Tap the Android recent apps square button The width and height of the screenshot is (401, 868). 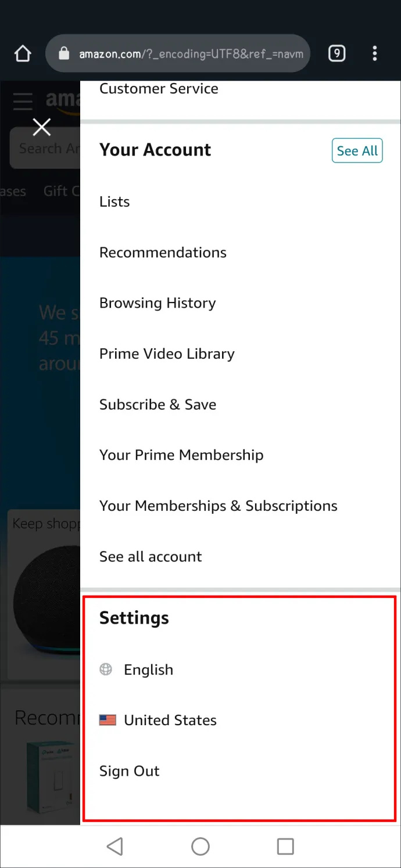pyautogui.click(x=285, y=847)
